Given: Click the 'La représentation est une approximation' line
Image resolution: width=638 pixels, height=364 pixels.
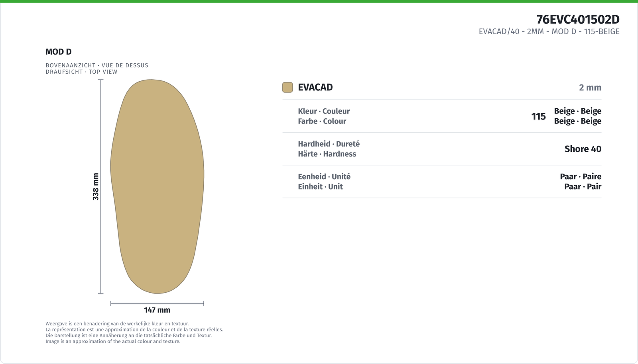Looking at the screenshot, I should click(x=134, y=330).
